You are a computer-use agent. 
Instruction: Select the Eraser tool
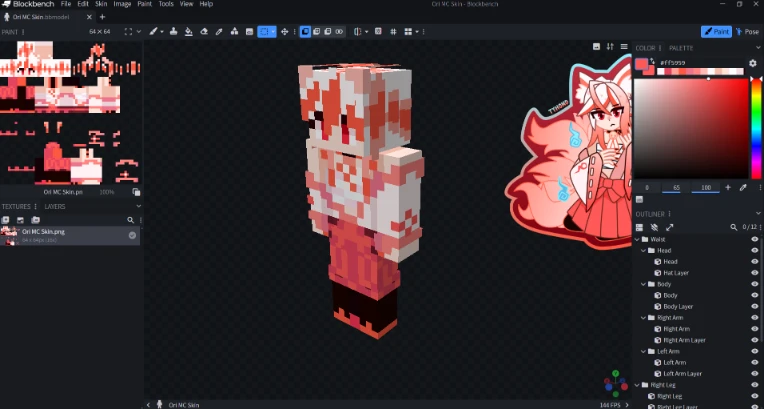tap(204, 32)
